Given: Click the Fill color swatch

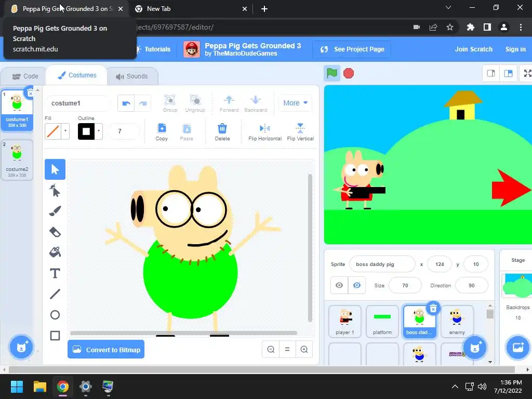Looking at the screenshot, I should (x=53, y=131).
